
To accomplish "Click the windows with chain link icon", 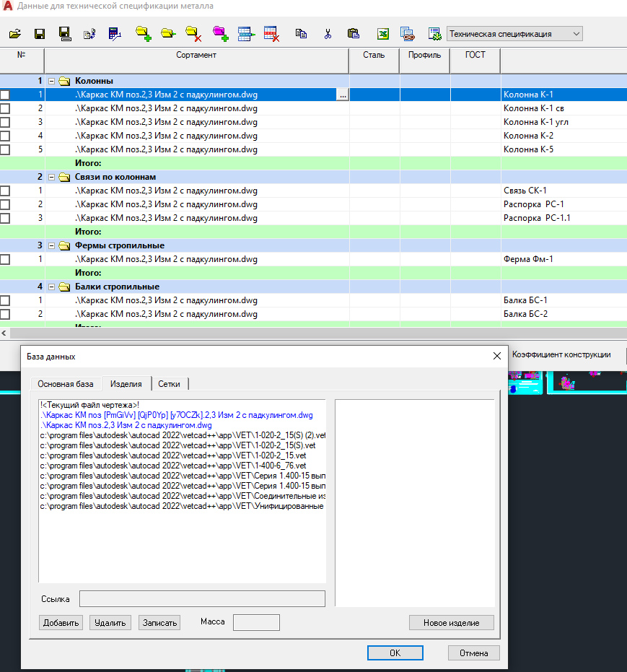I will coord(407,34).
